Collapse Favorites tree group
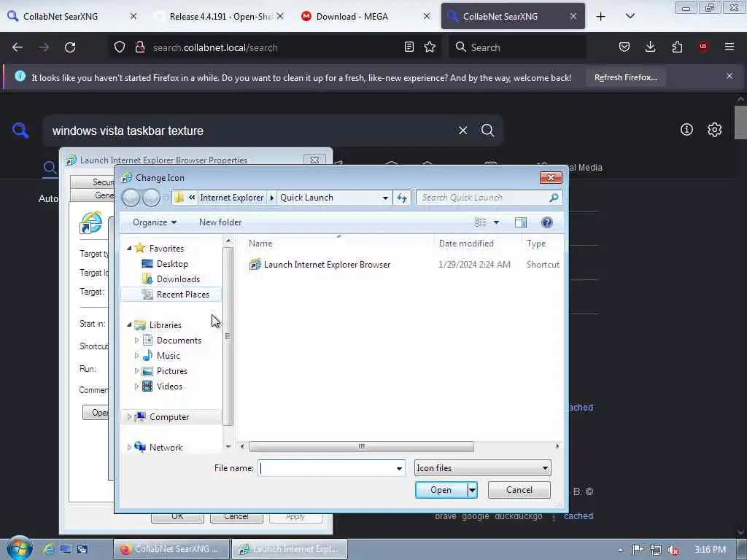 point(129,248)
